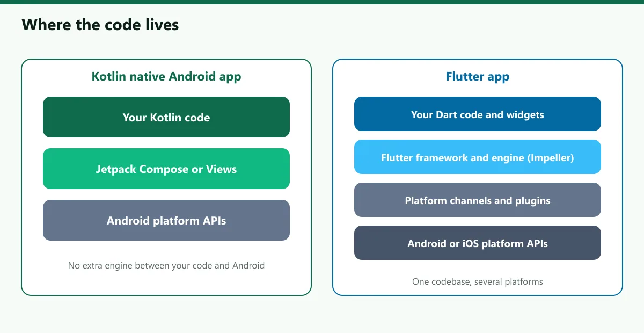Select the 'Android or iOS platform APIs' block

[x=478, y=243]
